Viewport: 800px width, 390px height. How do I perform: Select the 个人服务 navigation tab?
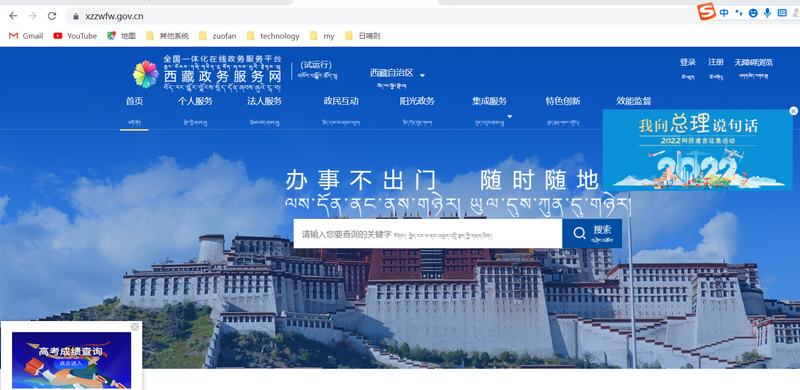[x=195, y=101]
